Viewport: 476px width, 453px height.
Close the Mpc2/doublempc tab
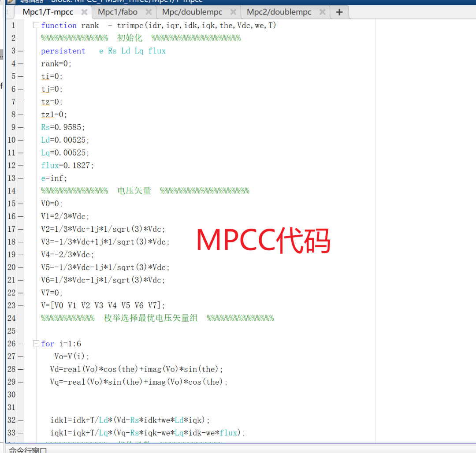coord(322,12)
